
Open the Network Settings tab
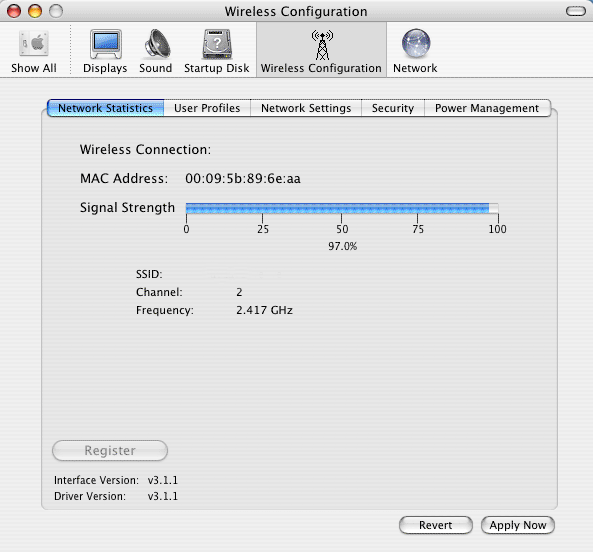tap(306, 108)
